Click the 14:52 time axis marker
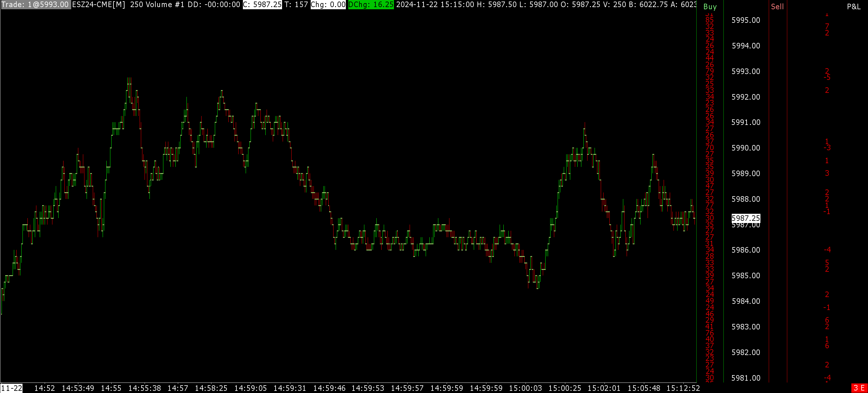Image resolution: width=868 pixels, height=393 pixels. click(x=44, y=388)
